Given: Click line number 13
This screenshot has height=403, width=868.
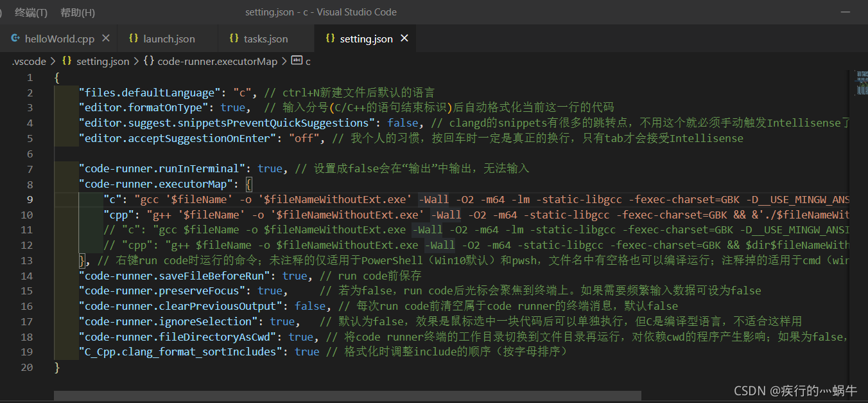Looking at the screenshot, I should (x=27, y=260).
